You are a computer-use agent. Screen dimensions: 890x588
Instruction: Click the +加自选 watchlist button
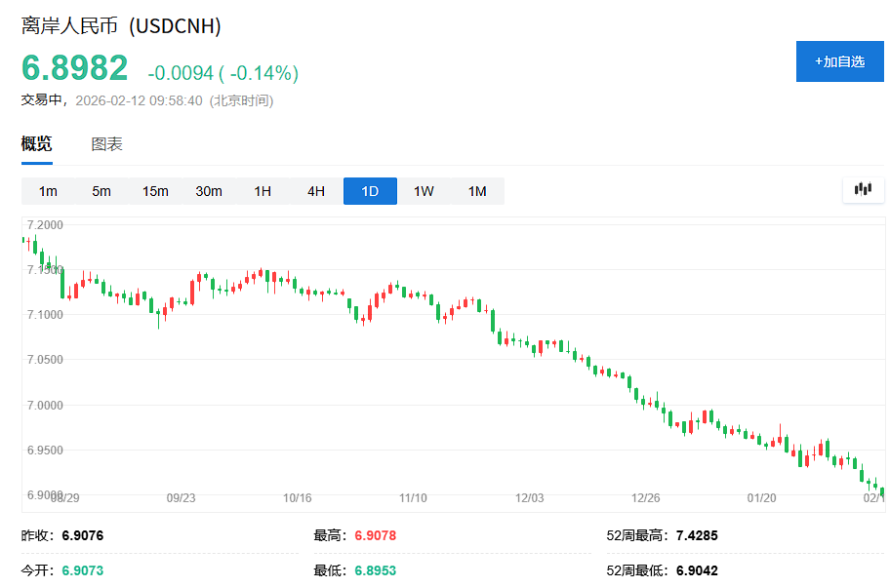point(839,60)
